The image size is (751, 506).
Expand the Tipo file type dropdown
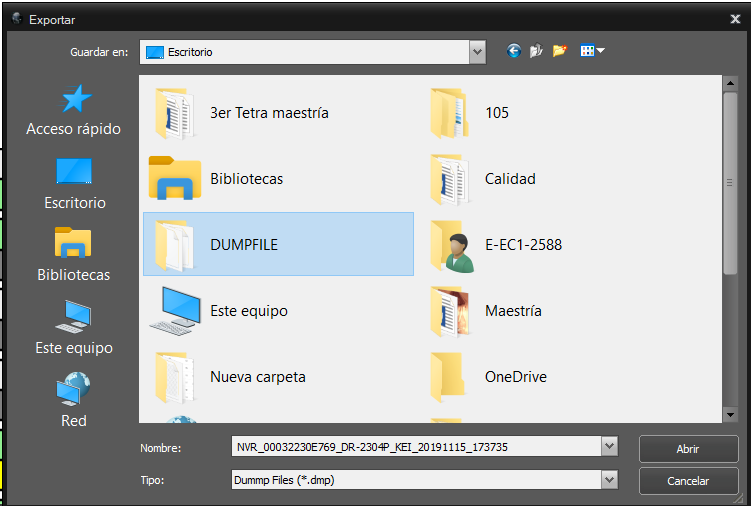[x=609, y=480]
